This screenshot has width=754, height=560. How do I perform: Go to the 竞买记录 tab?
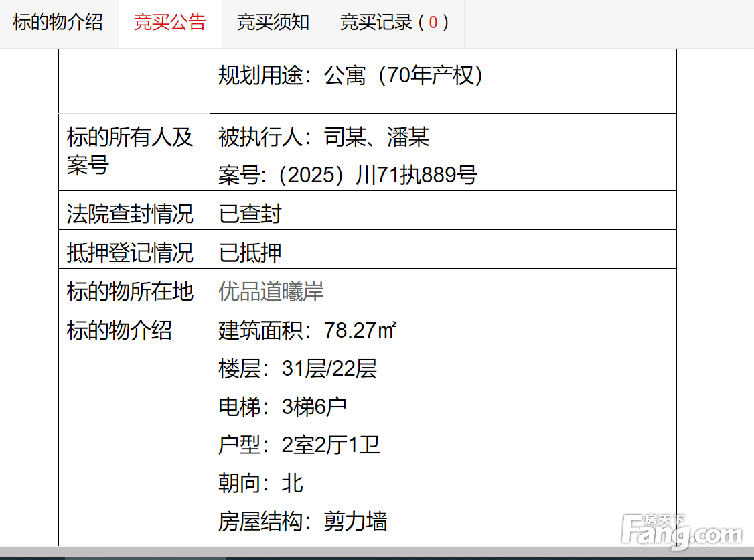394,23
